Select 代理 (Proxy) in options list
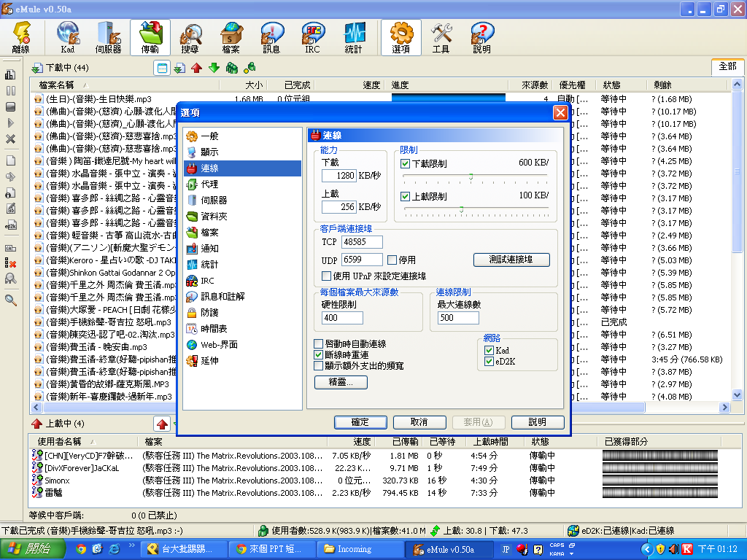 (x=209, y=184)
